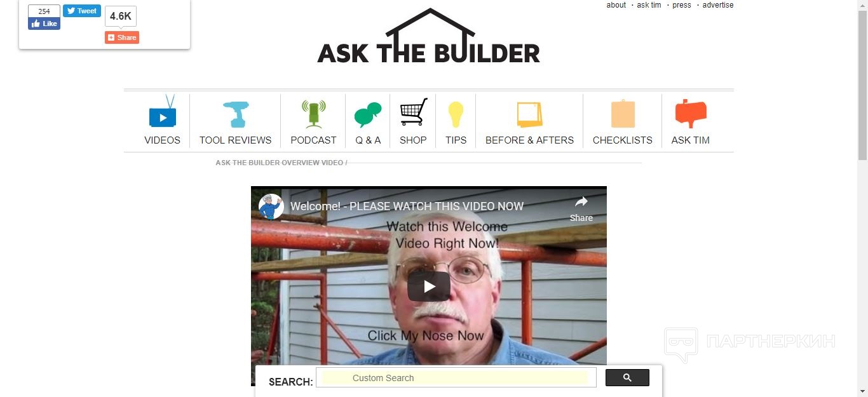Open the Podcast microphone icon
Image resolution: width=868 pixels, height=397 pixels.
click(x=313, y=114)
